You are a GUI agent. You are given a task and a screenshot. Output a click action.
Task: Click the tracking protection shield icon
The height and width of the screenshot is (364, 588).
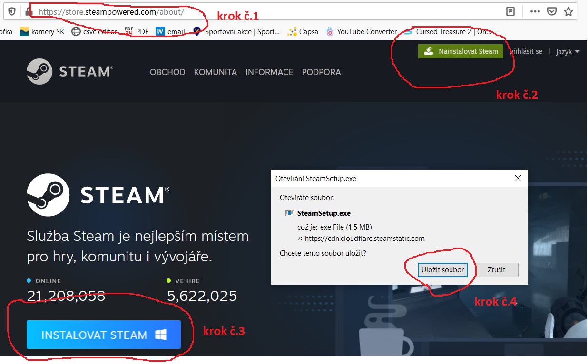[12, 11]
